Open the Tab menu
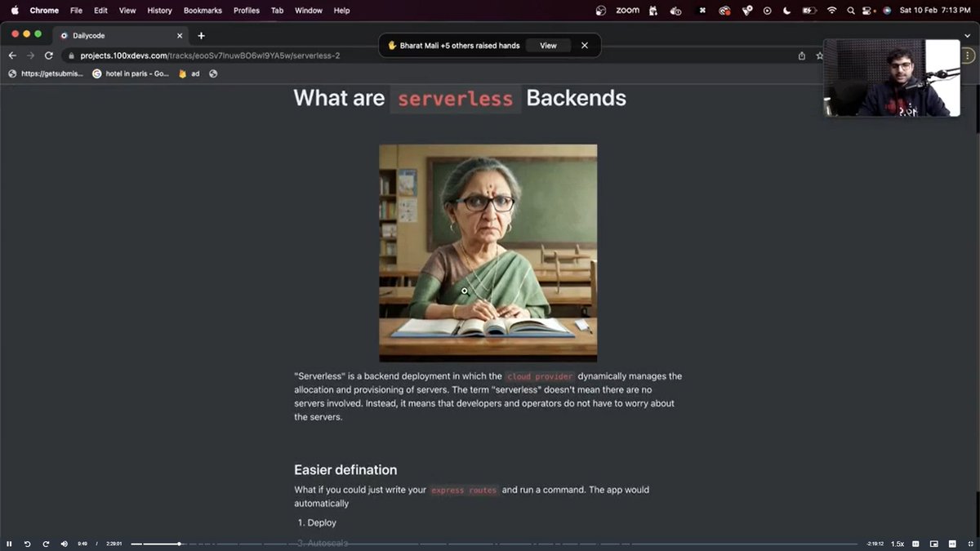 tap(277, 11)
